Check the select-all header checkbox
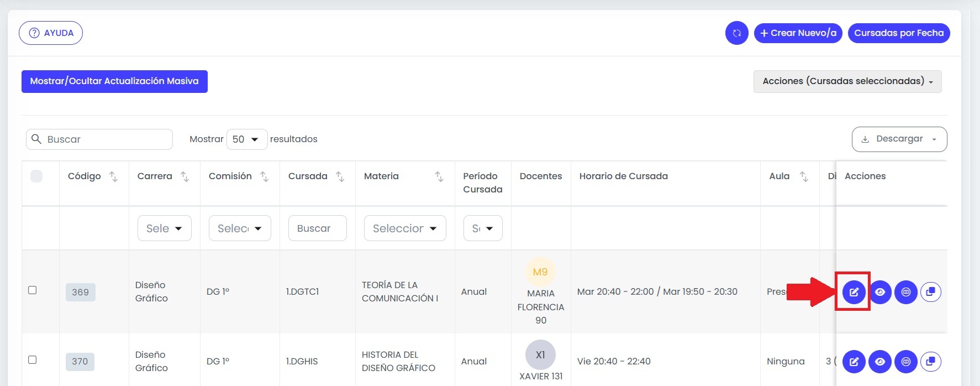The width and height of the screenshot is (980, 386). [x=36, y=176]
